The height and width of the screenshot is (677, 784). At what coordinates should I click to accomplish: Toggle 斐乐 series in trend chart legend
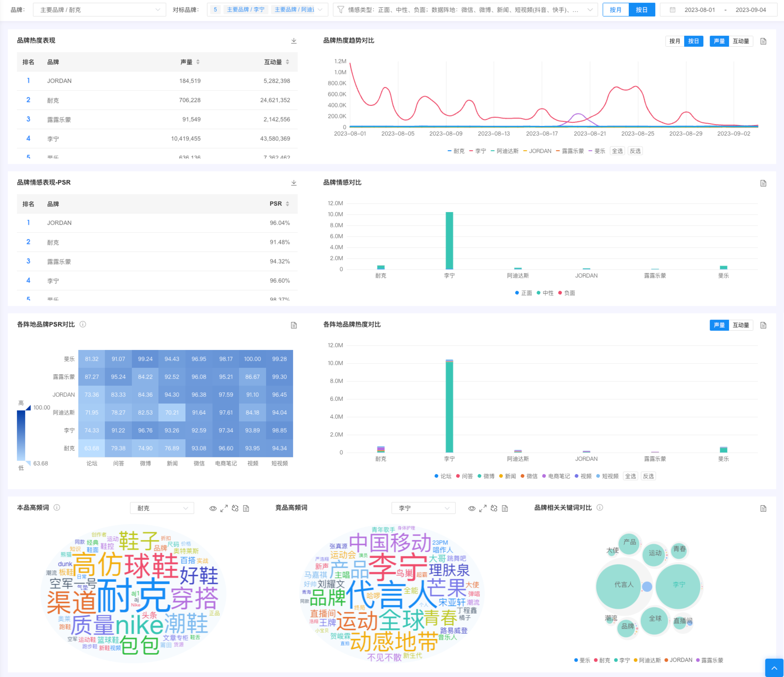(x=597, y=151)
